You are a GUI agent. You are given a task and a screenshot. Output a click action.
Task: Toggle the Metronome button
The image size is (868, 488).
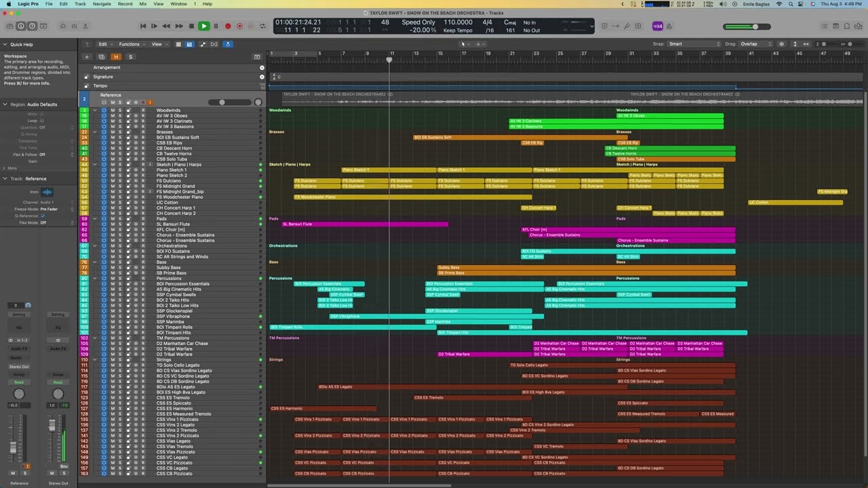[x=669, y=26]
